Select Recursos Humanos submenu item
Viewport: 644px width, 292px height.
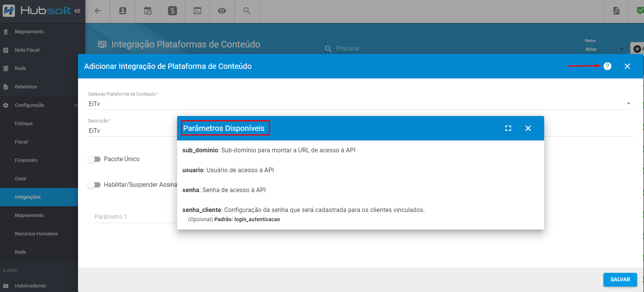[36, 234]
